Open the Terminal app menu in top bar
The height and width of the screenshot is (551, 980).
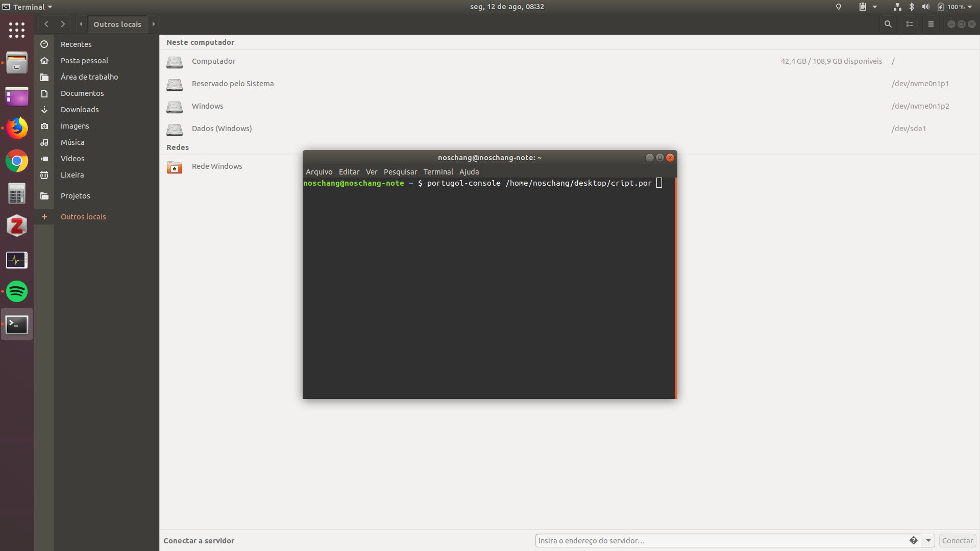[x=28, y=7]
